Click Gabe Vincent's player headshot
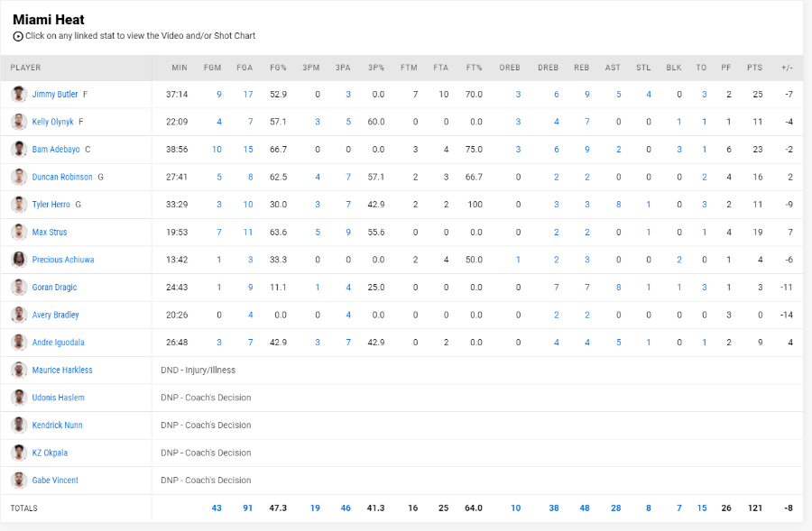812x531 pixels. point(19,481)
